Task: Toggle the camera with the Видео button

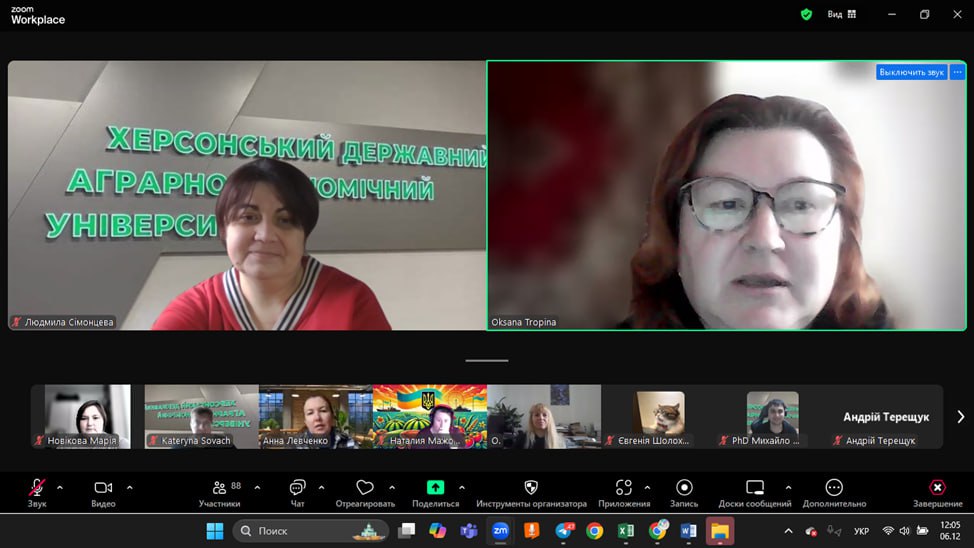Action: [103, 493]
